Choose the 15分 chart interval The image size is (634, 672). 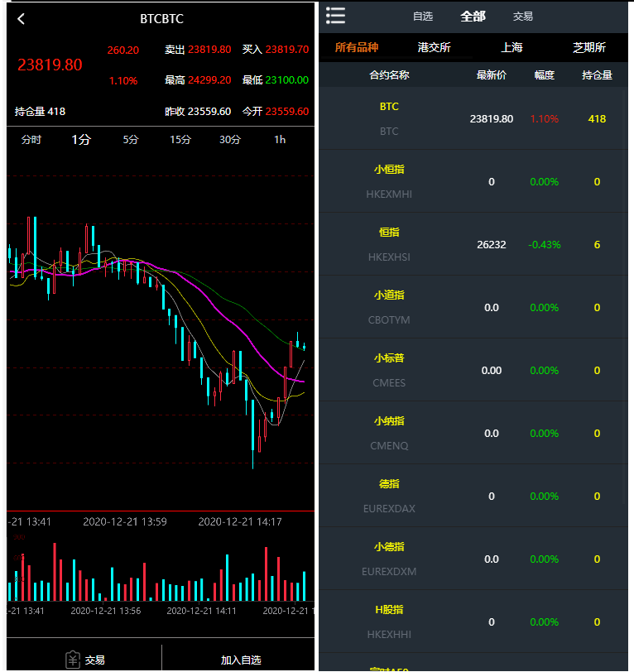tap(180, 140)
